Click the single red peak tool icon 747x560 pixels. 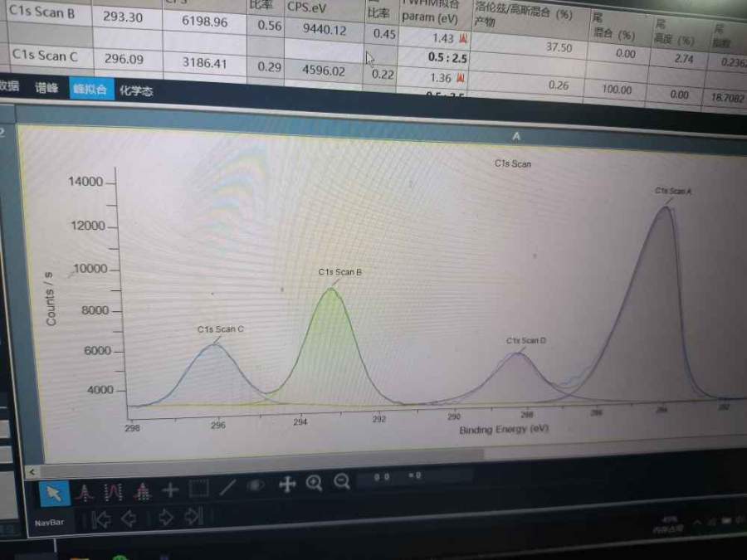(84, 493)
